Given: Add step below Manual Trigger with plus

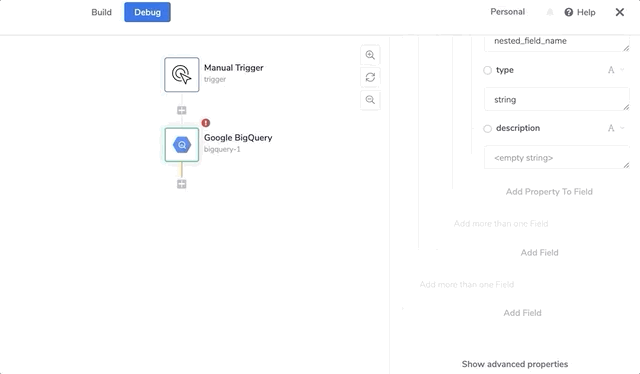Looking at the screenshot, I should coord(182,110).
